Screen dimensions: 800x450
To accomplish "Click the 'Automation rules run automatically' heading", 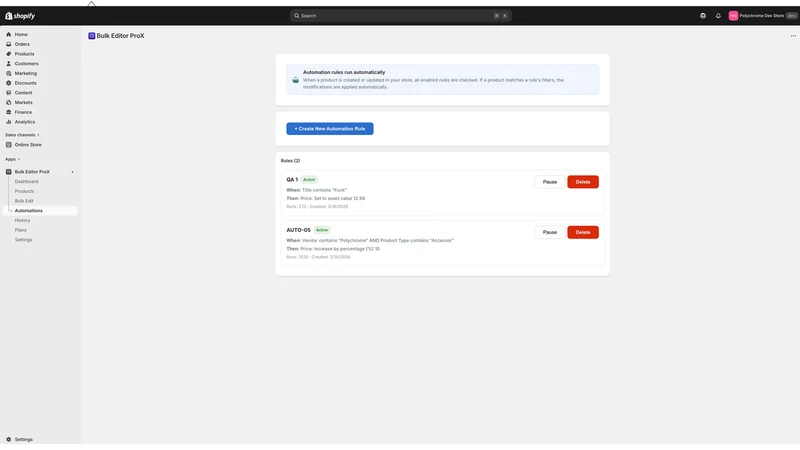I will click(x=344, y=72).
